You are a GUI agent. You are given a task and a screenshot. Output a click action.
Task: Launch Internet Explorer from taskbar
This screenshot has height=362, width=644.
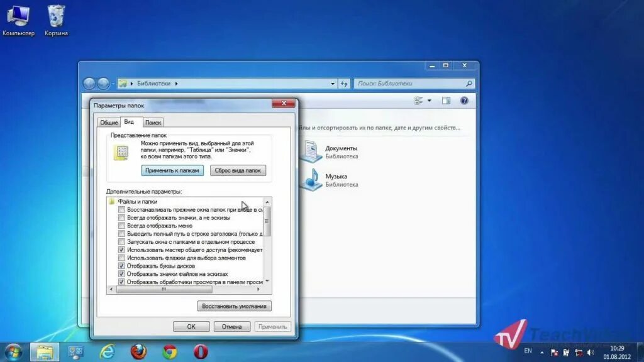[107, 352]
